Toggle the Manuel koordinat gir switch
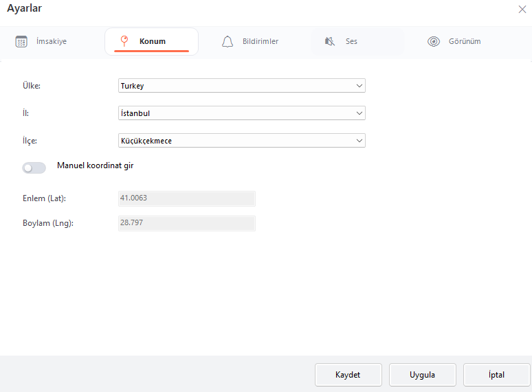 tap(34, 168)
